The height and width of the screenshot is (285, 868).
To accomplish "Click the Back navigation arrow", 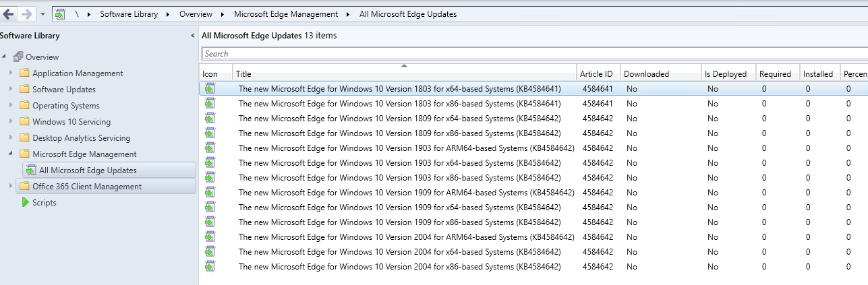I will (8, 14).
